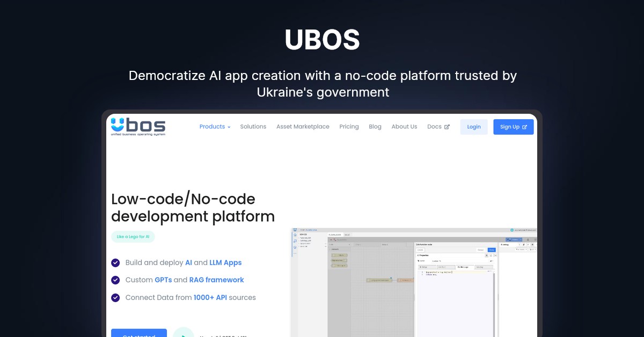Navigate to the About Us page
The width and height of the screenshot is (644, 337).
tap(404, 127)
